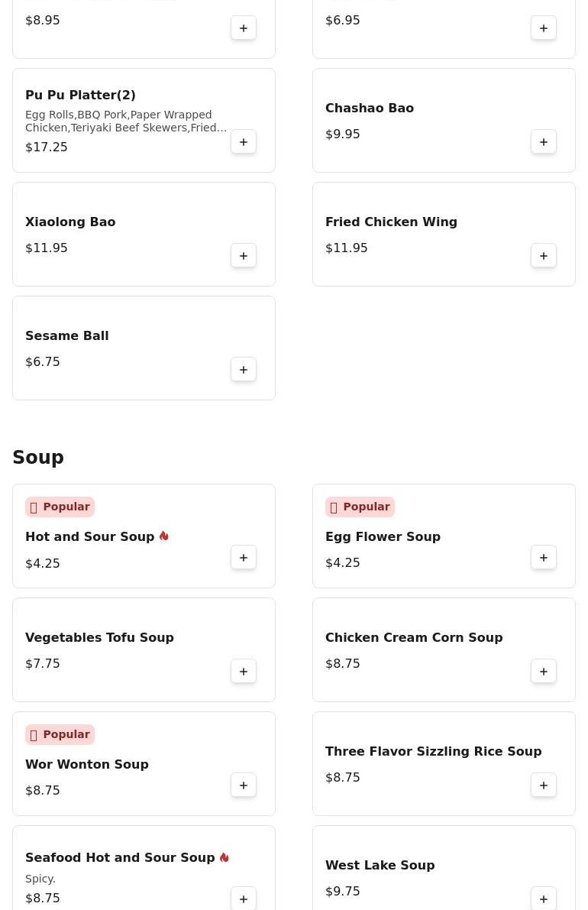Add Fried Chicken Wing to order
Image resolution: width=588 pixels, height=910 pixels.
(544, 255)
